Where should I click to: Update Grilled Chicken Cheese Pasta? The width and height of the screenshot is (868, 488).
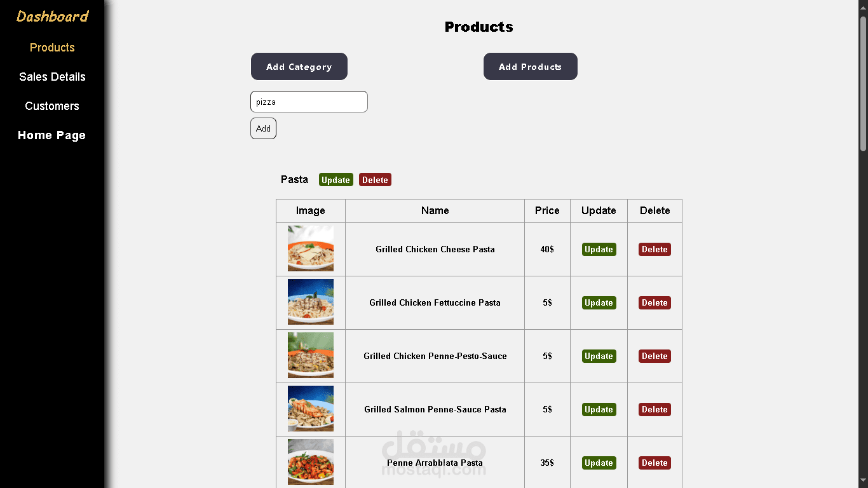[x=599, y=250]
